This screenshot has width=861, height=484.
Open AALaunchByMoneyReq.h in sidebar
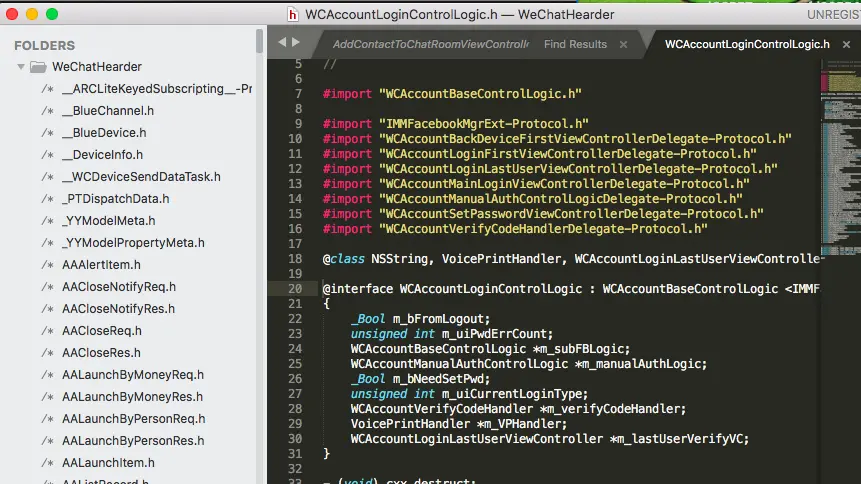[x=133, y=375]
